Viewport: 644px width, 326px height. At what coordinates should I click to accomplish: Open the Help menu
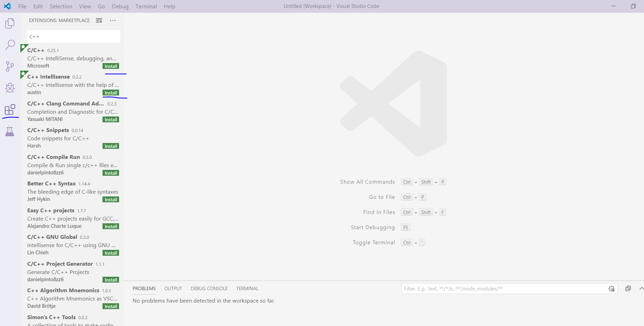click(x=169, y=6)
